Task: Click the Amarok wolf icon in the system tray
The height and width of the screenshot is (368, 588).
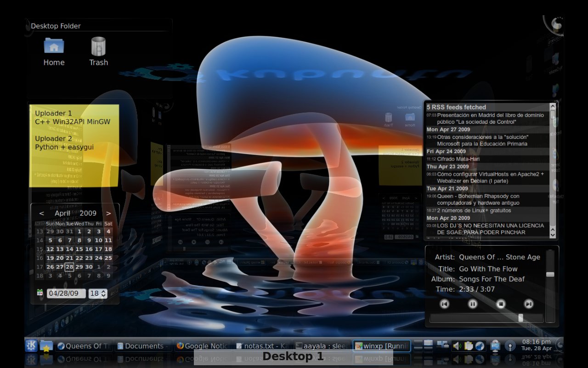Action: pyautogui.click(x=479, y=345)
